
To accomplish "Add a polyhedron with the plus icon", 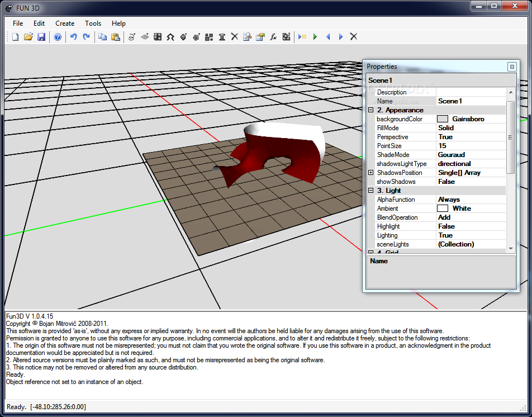I will click(x=196, y=37).
